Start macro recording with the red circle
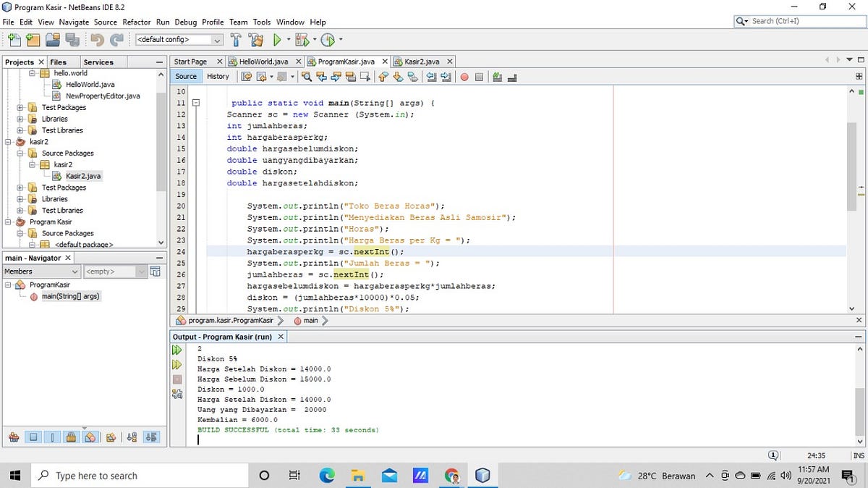The image size is (868, 488). tap(464, 76)
